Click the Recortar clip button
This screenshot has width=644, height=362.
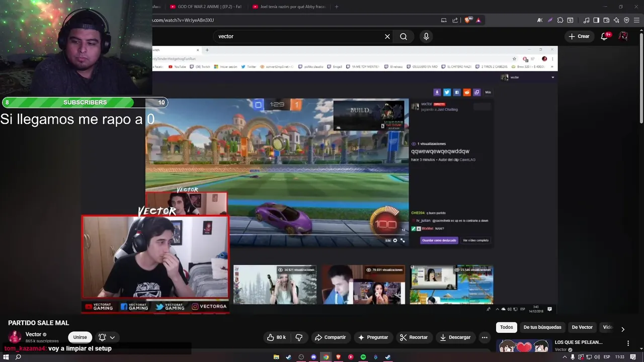[414, 337]
